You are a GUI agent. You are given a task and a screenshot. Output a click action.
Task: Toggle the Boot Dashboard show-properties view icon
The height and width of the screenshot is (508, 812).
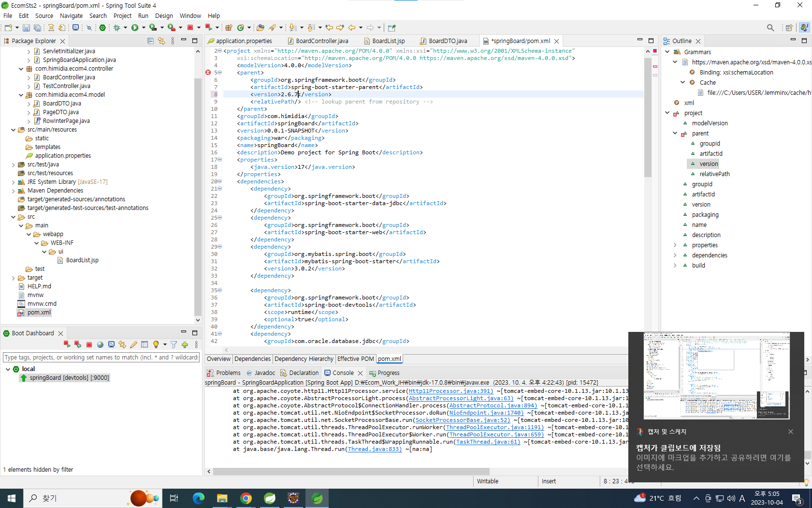tap(145, 344)
